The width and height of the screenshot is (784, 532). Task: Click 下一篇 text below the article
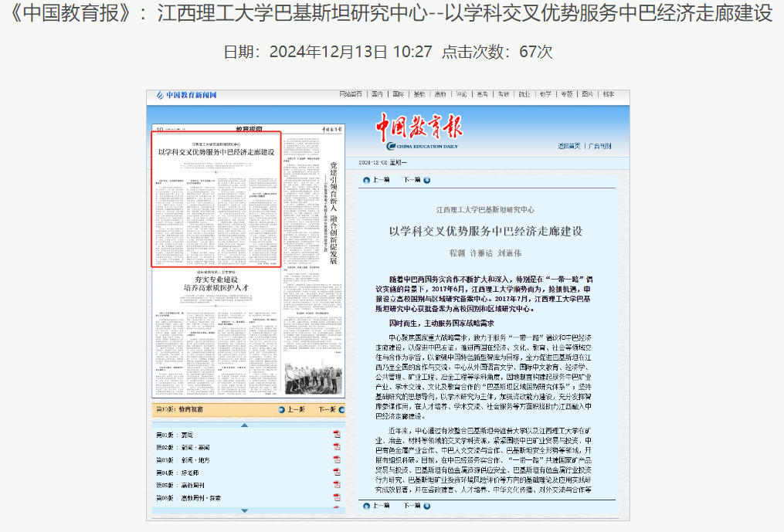(x=412, y=506)
